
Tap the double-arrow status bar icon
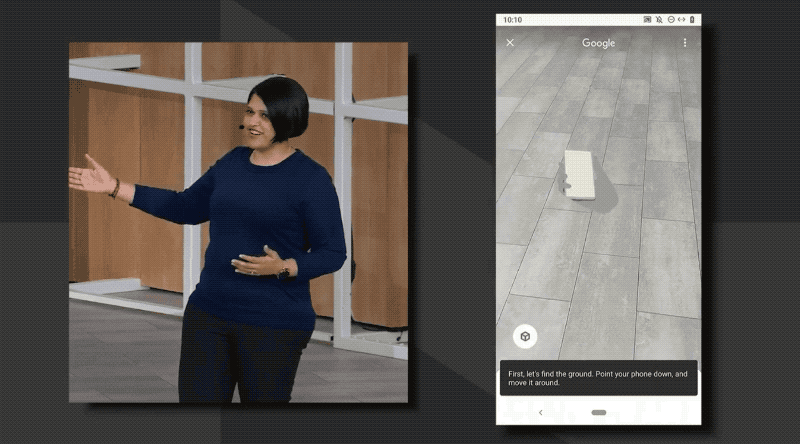pyautogui.click(x=682, y=19)
